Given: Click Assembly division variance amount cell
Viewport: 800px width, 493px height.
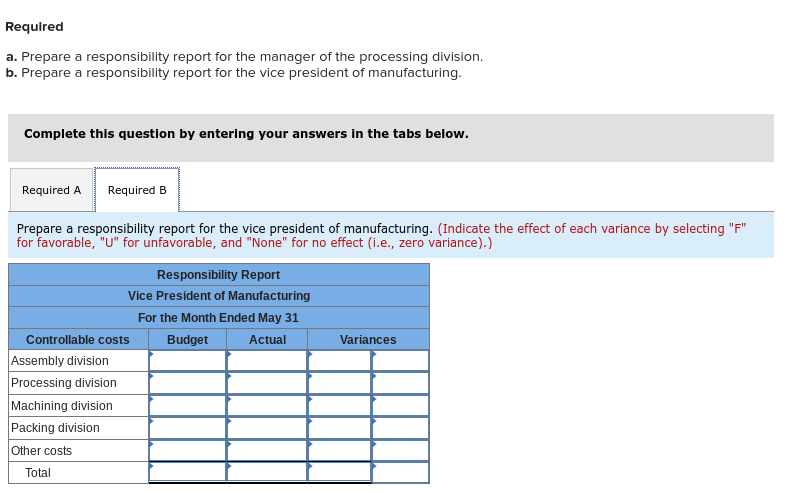Looking at the screenshot, I should (x=339, y=360).
